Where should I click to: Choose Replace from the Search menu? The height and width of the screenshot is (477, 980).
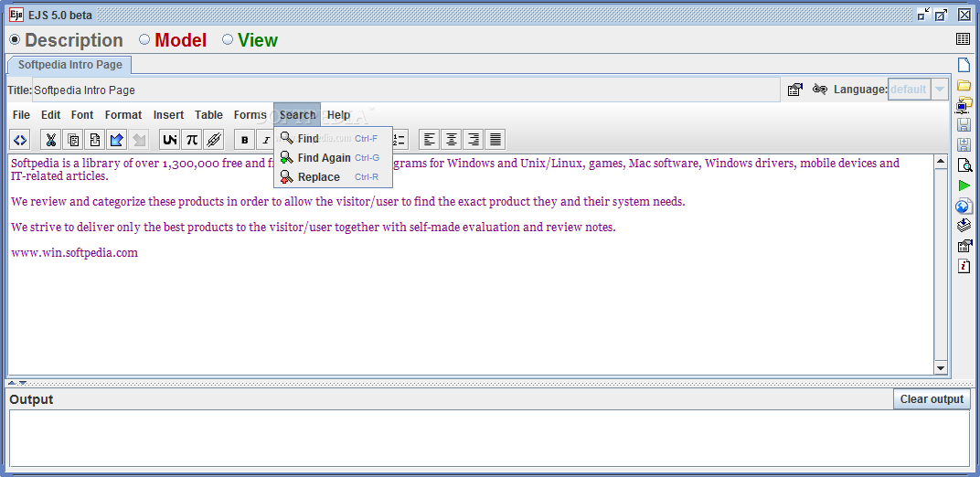pyautogui.click(x=333, y=177)
